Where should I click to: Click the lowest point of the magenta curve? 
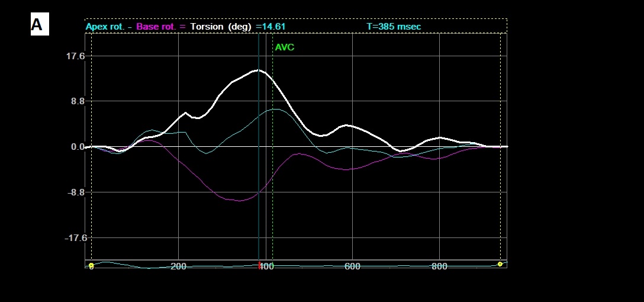(x=239, y=201)
